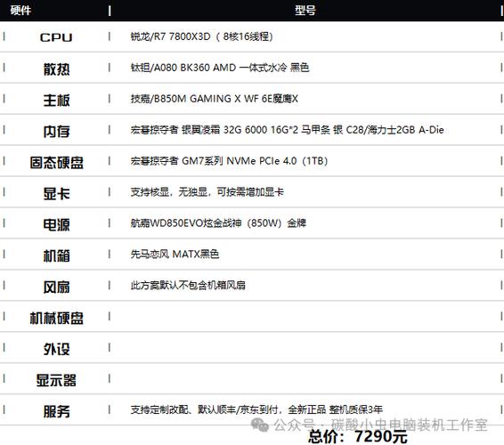Screen dimensions: 504x445
Task: Click 航嘉WD850EVO power supply text
Action: tap(218, 223)
